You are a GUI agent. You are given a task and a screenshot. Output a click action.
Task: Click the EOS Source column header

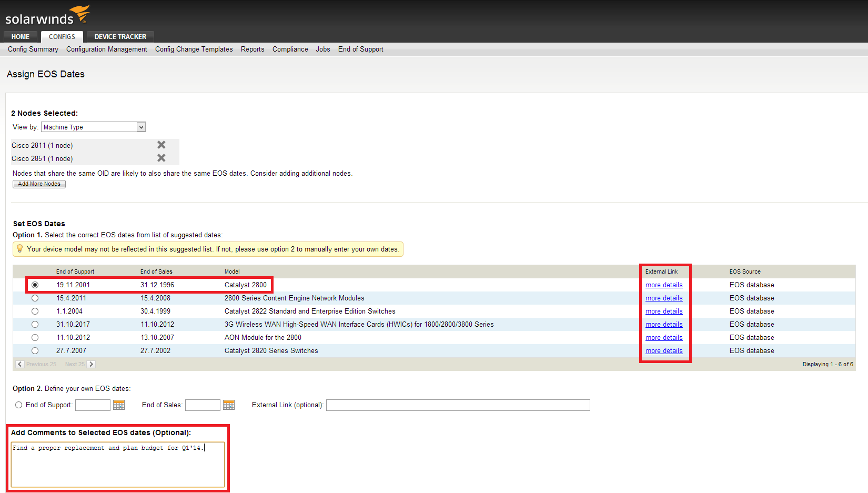click(745, 271)
